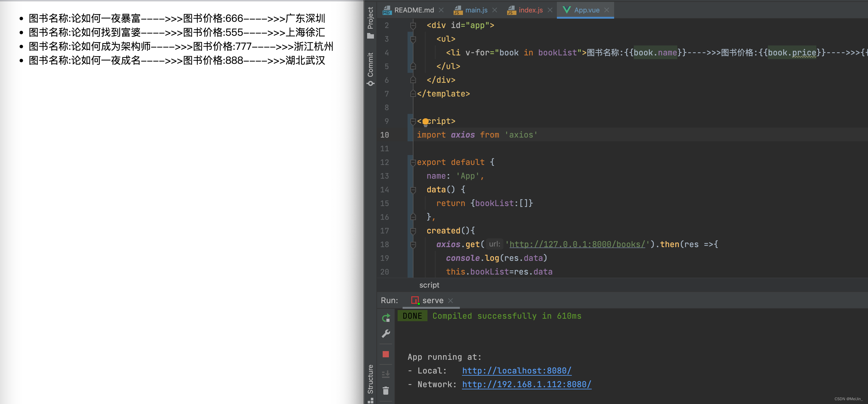Clear console output with trash icon
Image resolution: width=868 pixels, height=404 pixels.
tap(386, 391)
